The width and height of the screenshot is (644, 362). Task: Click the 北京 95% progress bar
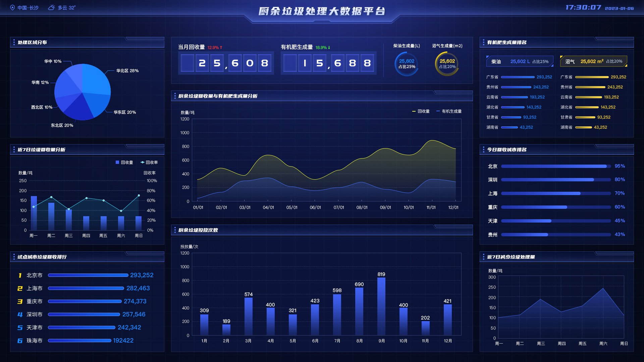click(555, 166)
